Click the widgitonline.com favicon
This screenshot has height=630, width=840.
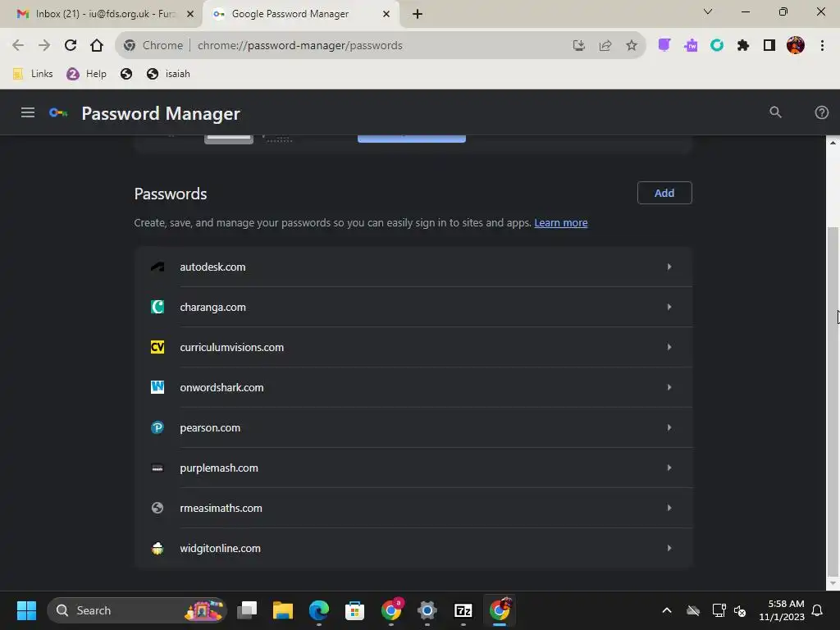(157, 548)
